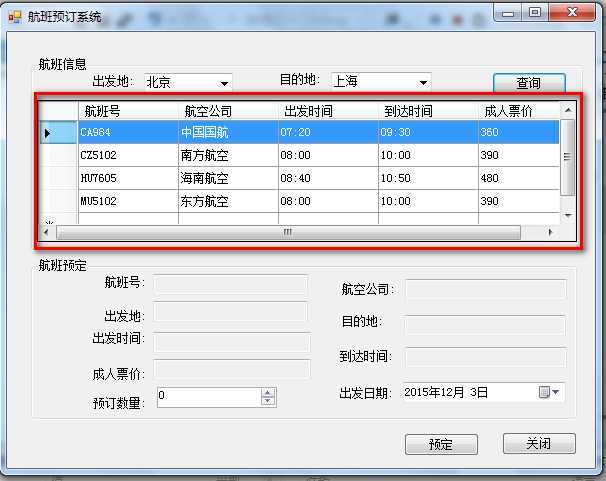
Task: Click the 10:50 arrival time cell
Action: (x=428, y=178)
